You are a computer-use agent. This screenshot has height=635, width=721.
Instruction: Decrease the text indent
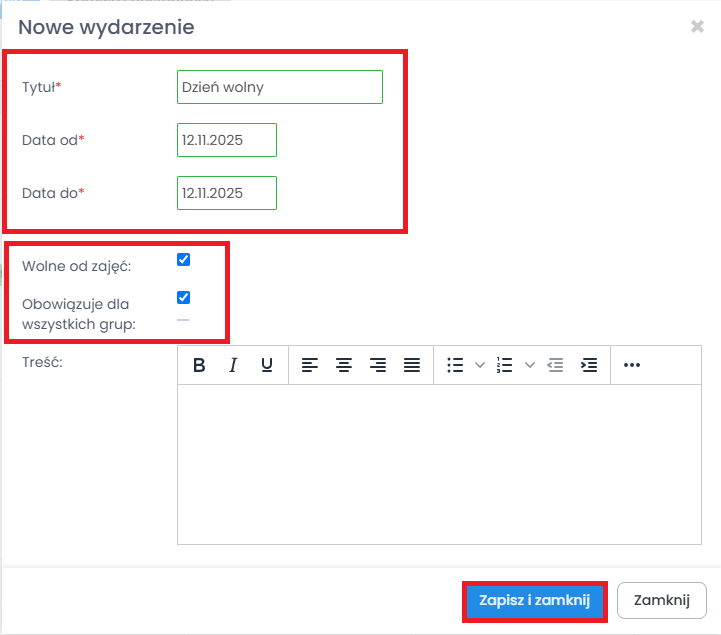click(x=556, y=366)
